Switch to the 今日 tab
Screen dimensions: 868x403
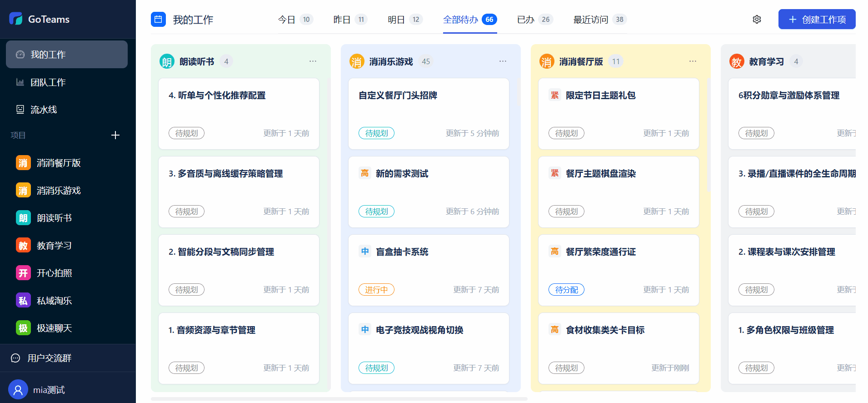click(295, 20)
